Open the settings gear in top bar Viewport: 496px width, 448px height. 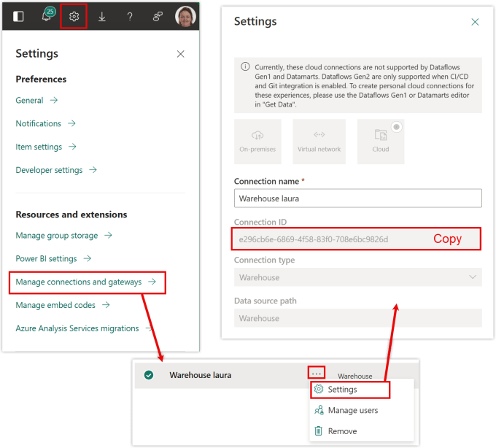tap(74, 16)
